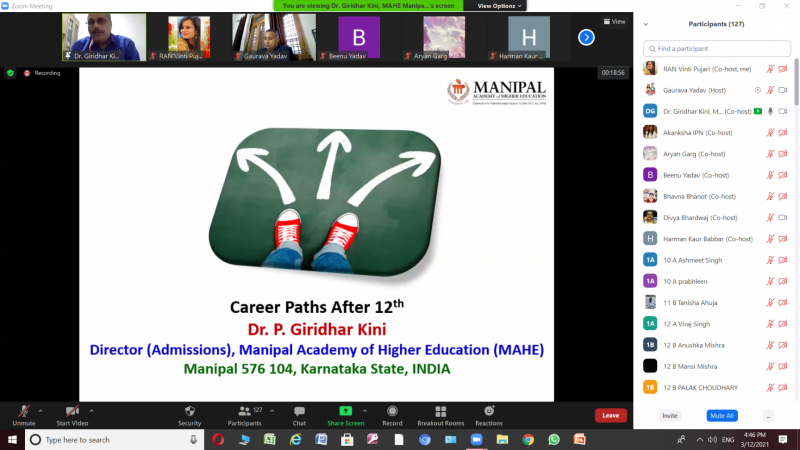Click the Find a participant search field
Screen dimensions: 800x450
point(717,48)
